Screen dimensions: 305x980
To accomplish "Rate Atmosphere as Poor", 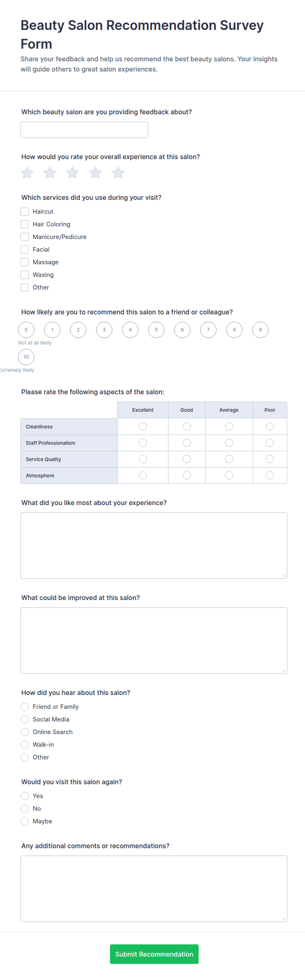I will 270,476.
